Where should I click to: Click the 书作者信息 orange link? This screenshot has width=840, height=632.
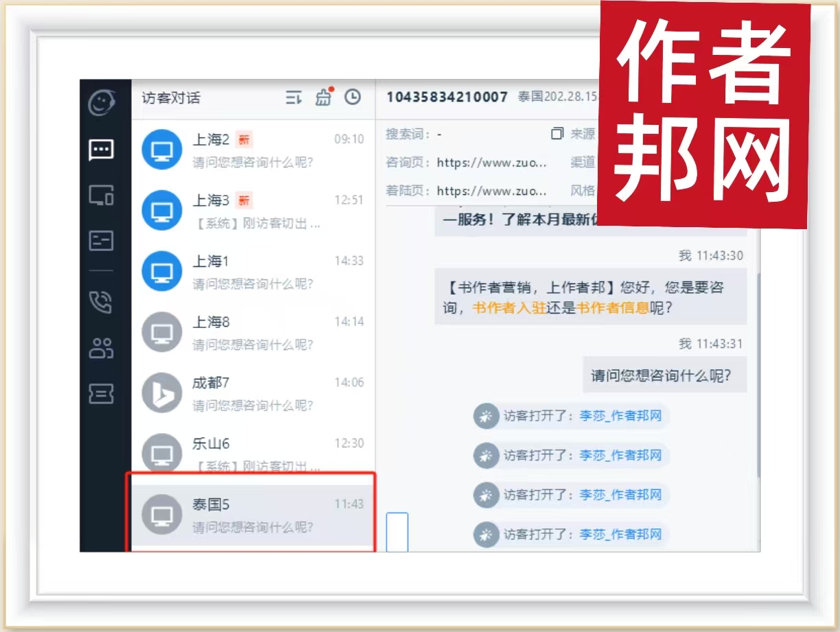pyautogui.click(x=612, y=308)
